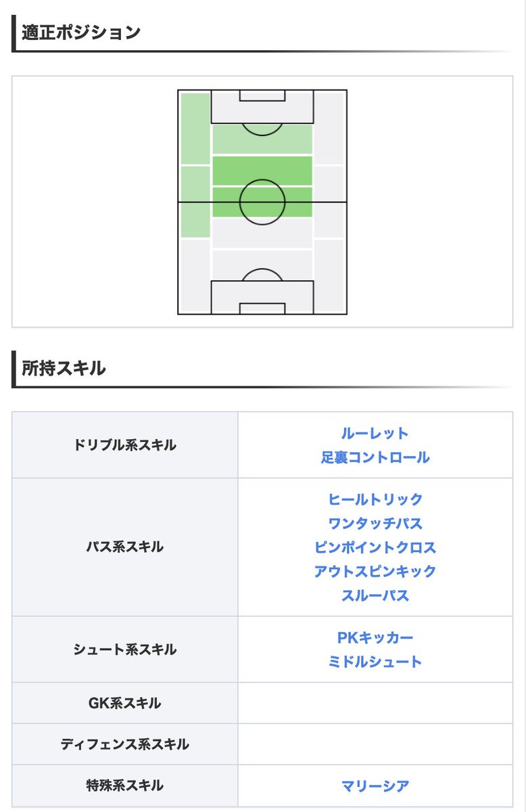This screenshot has height=812, width=526.
Task: Click the 所持スキル section heading
Action: 64,368
